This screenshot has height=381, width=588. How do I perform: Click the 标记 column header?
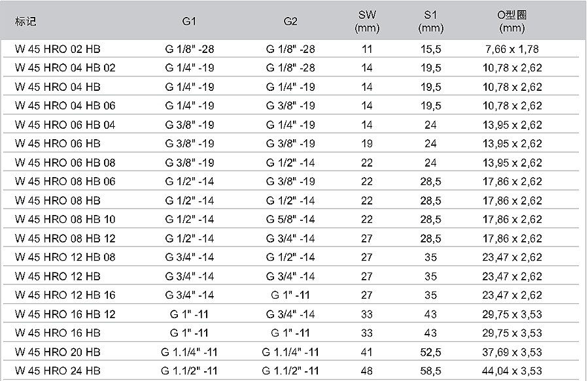coord(26,22)
